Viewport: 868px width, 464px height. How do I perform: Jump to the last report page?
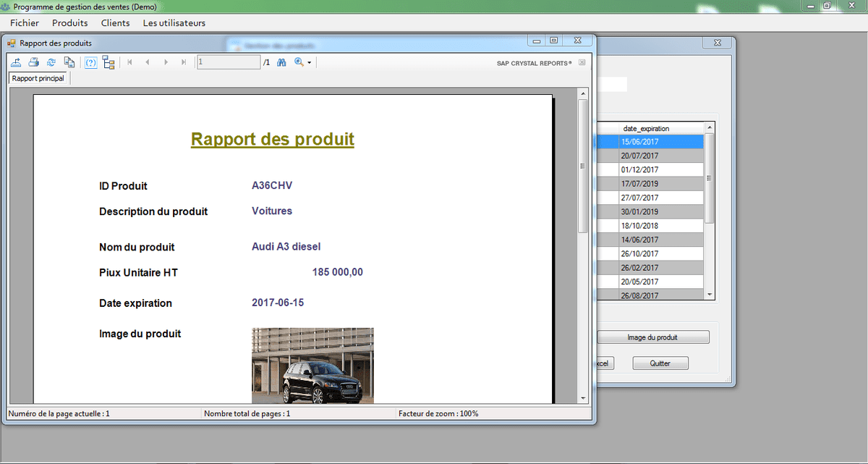[184, 63]
